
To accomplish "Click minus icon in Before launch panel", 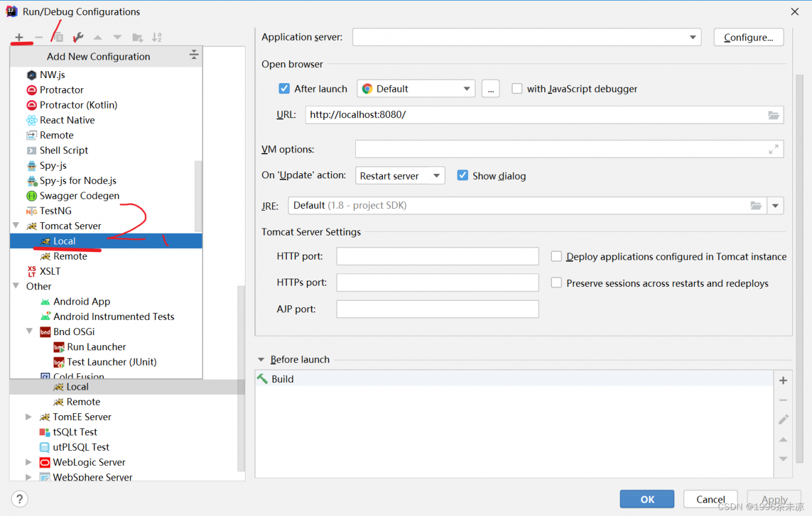I will [783, 400].
